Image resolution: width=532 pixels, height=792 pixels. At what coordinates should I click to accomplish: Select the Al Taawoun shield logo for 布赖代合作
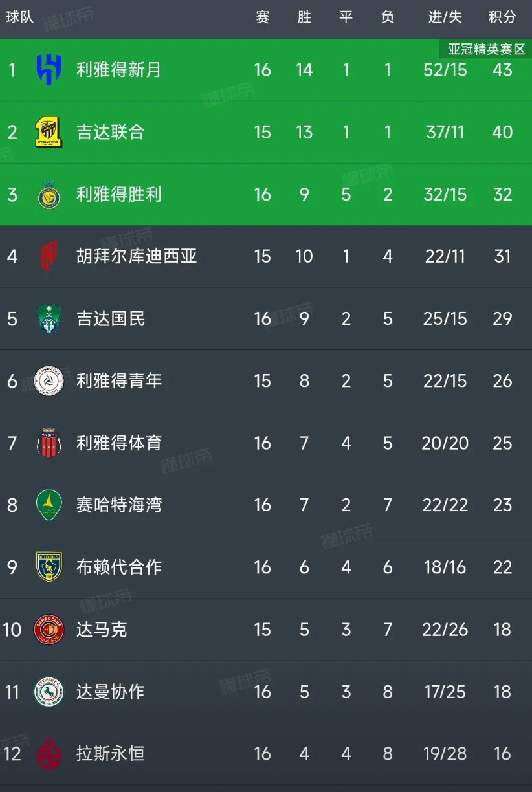[49, 567]
